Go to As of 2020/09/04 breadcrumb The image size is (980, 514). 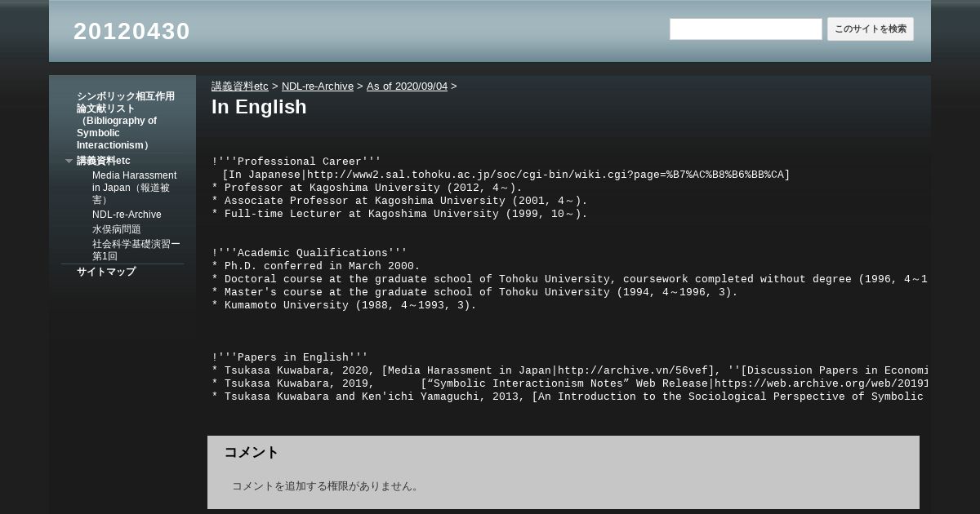(407, 86)
